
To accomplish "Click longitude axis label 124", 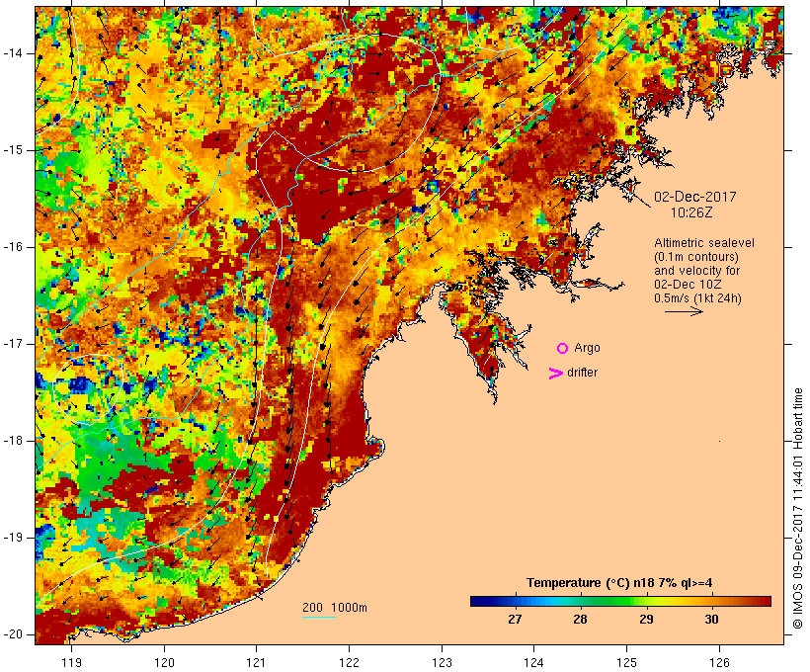I will [533, 663].
